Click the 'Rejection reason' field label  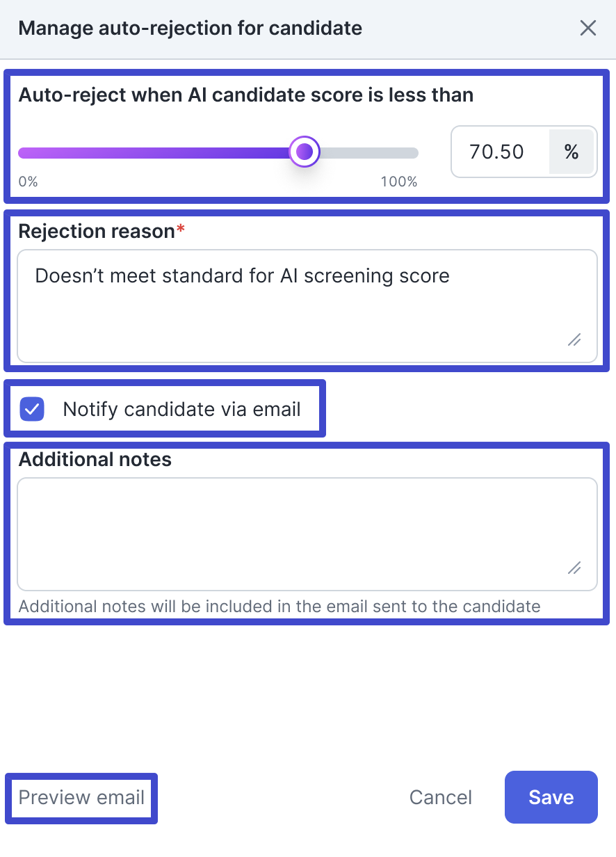tap(96, 231)
